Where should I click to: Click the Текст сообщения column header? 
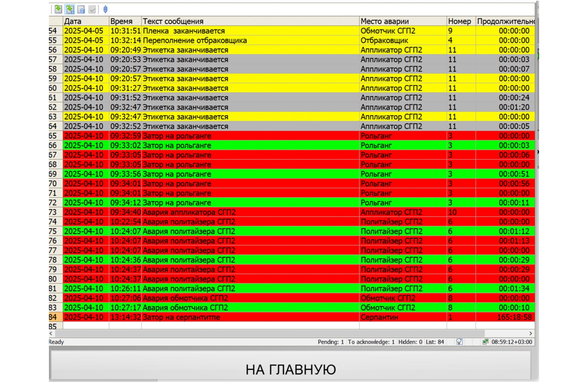pyautogui.click(x=250, y=21)
